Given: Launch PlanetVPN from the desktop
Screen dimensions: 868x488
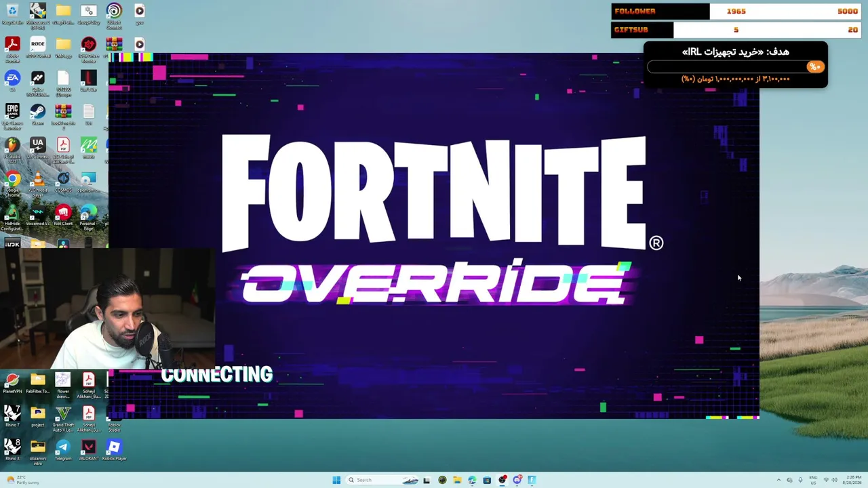Looking at the screenshot, I should (12, 384).
